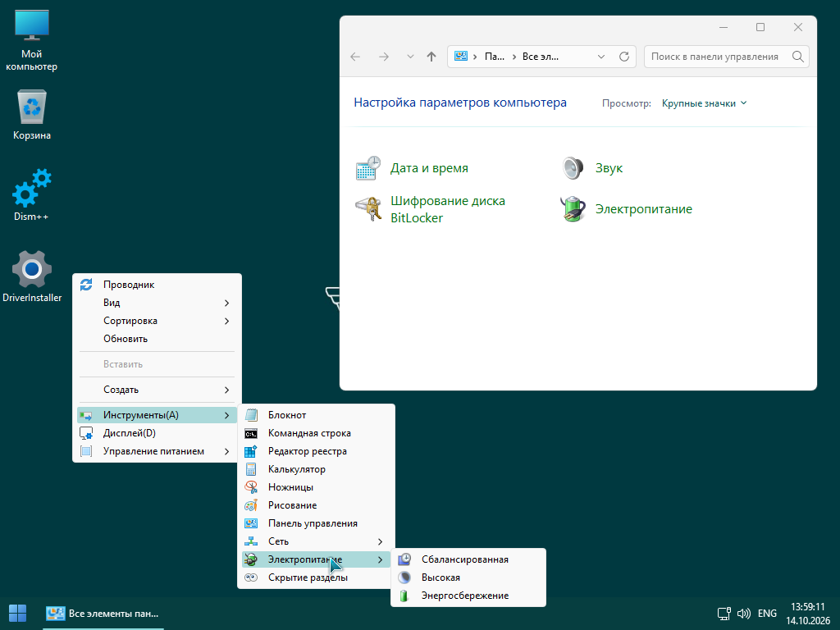This screenshot has height=630, width=840.
Task: Go up one level with the Up arrow
Action: coord(431,57)
